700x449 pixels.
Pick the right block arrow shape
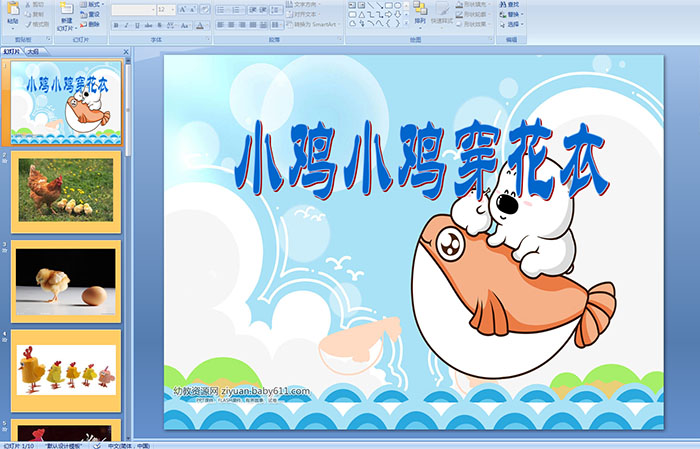click(x=388, y=15)
